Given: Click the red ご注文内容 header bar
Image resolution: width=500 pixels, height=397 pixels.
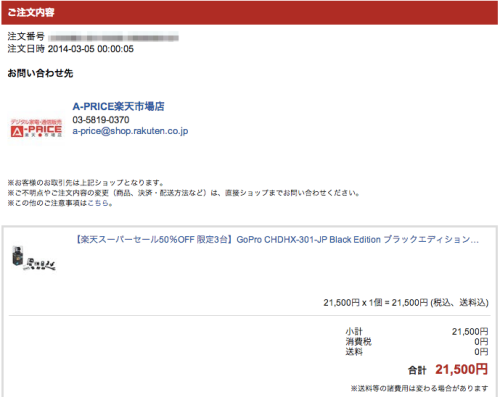Looking at the screenshot, I should point(250,12).
